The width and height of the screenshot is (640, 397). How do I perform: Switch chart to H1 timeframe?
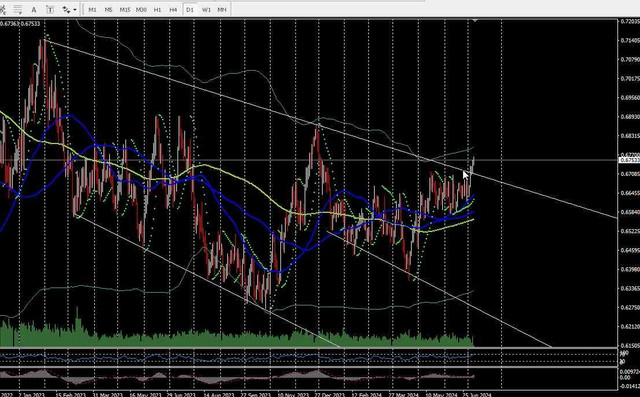point(158,9)
